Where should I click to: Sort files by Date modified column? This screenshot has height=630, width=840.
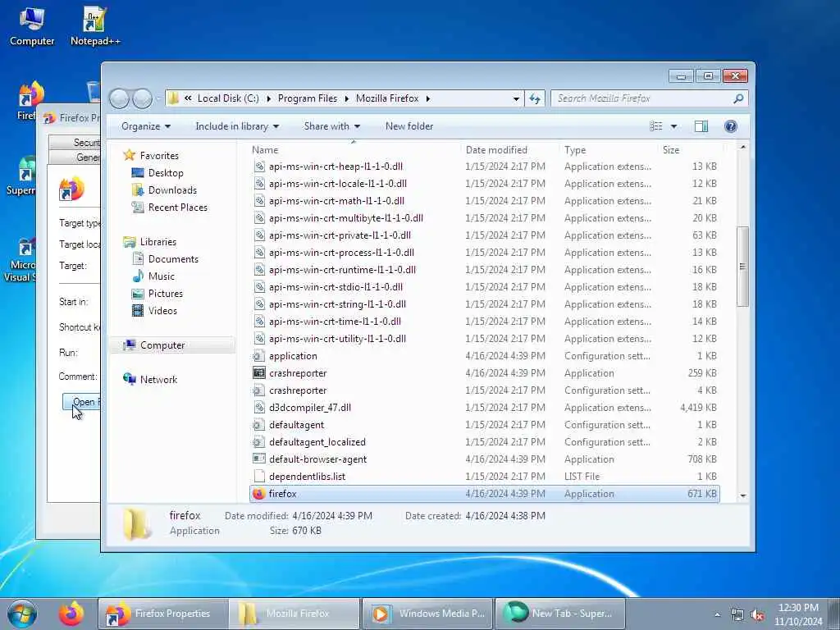click(509, 150)
